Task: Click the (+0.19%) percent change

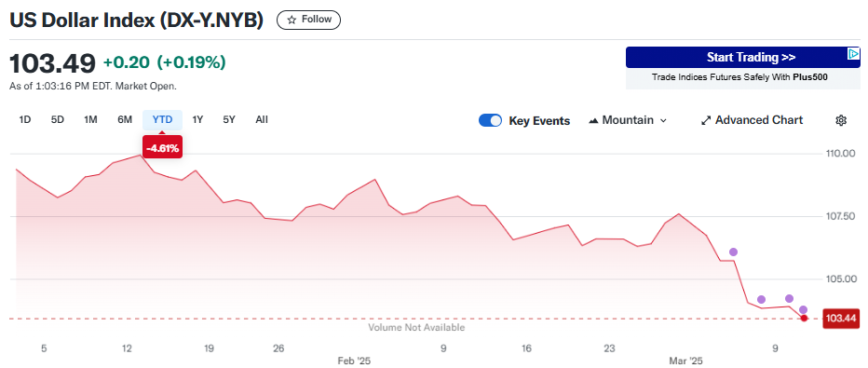Action: [x=192, y=63]
